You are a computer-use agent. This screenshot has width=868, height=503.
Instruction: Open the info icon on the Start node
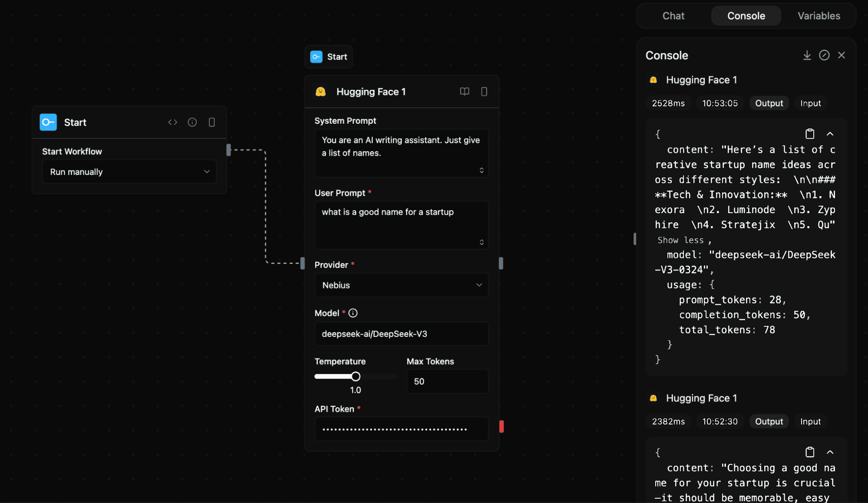[x=192, y=122]
